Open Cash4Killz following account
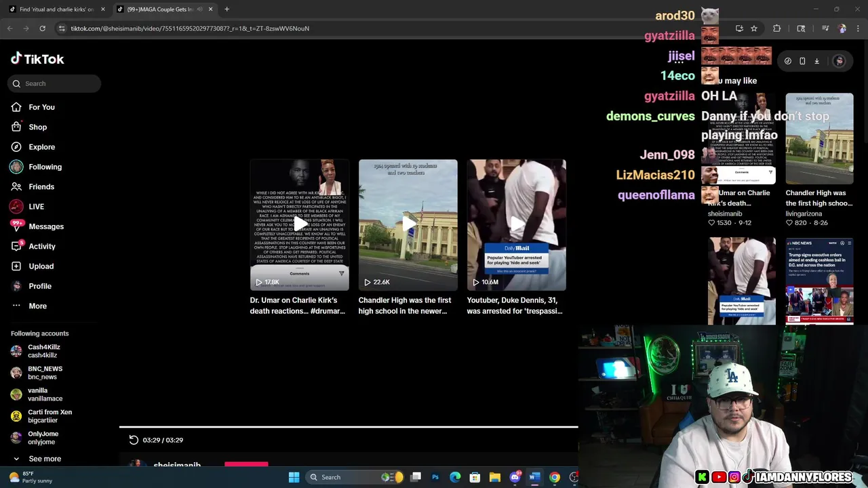This screenshot has height=488, width=868. (36, 351)
